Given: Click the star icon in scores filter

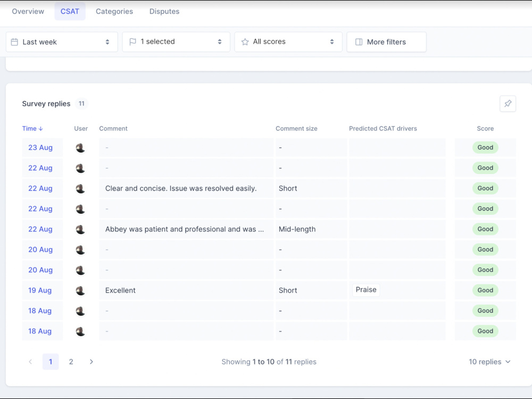Looking at the screenshot, I should (x=245, y=41).
